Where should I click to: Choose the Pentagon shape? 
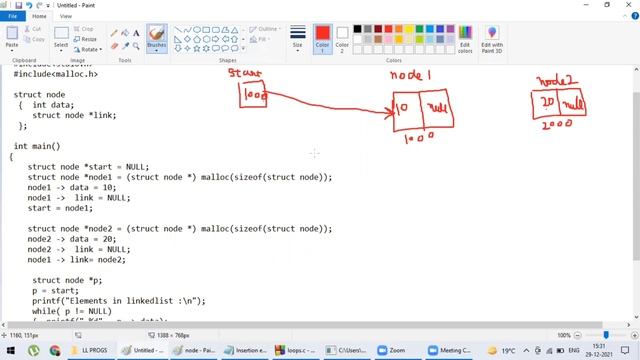(x=197, y=39)
